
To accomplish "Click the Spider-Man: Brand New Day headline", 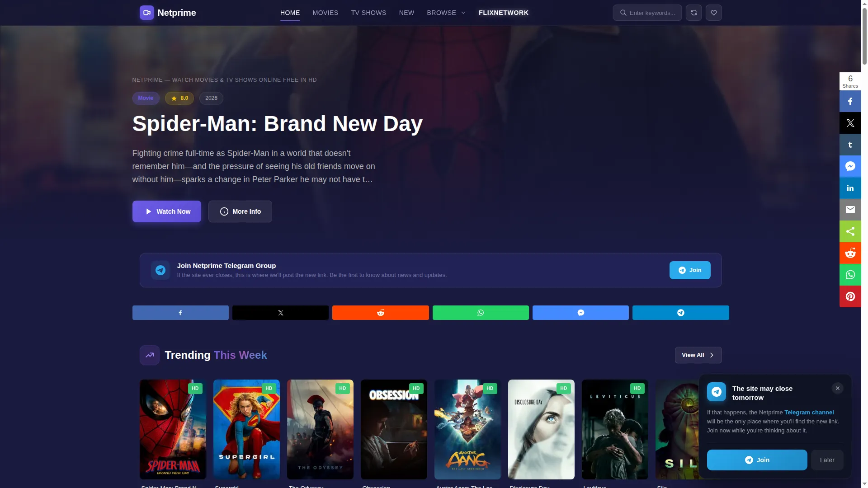I will pos(277,124).
